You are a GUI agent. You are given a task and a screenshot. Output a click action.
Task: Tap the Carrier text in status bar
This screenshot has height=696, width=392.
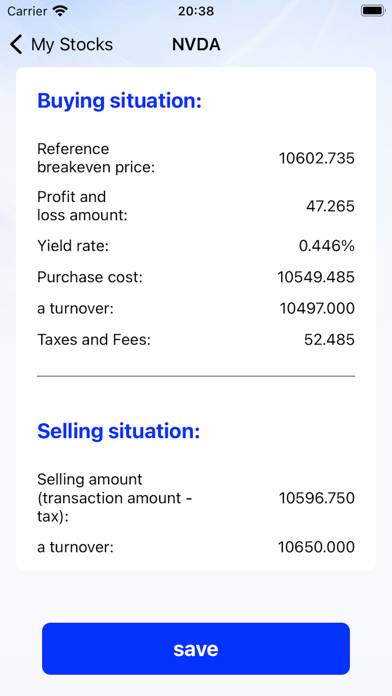[x=27, y=11]
